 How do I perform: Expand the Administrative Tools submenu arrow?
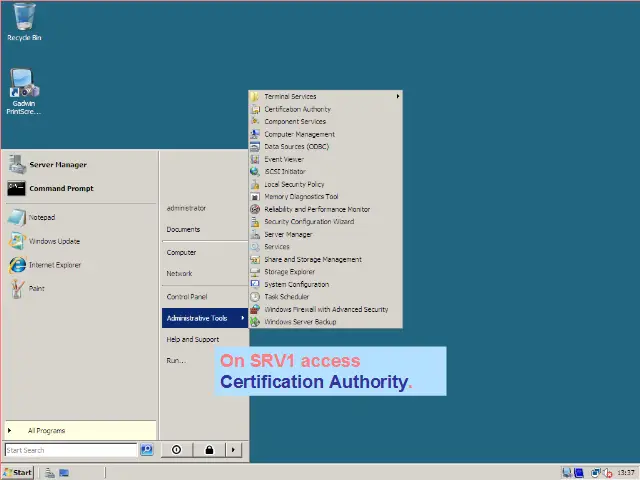[x=242, y=318]
